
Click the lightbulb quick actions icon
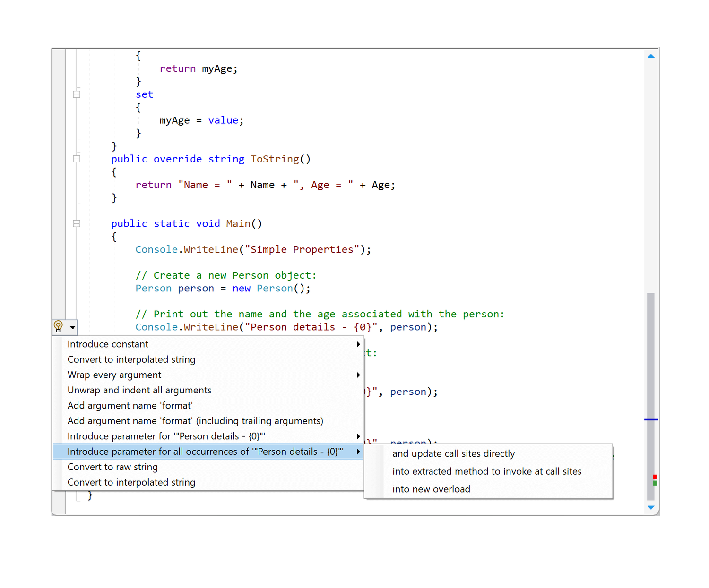coord(58,326)
